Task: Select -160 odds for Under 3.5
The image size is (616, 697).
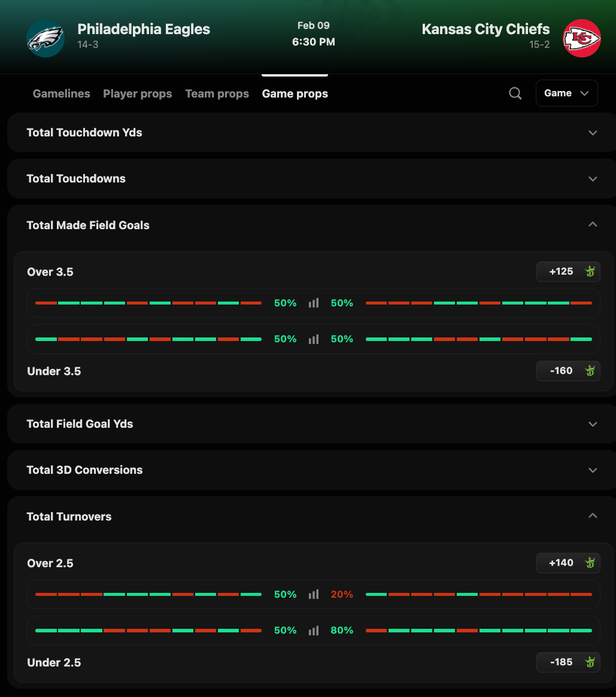Action: (568, 371)
